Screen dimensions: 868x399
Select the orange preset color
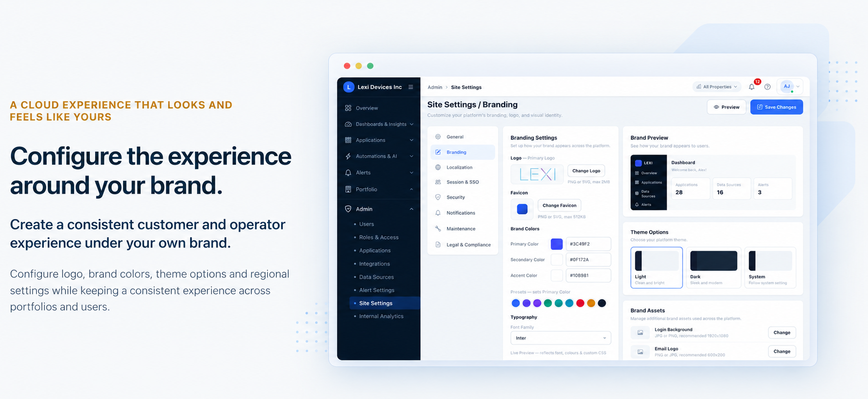click(591, 303)
